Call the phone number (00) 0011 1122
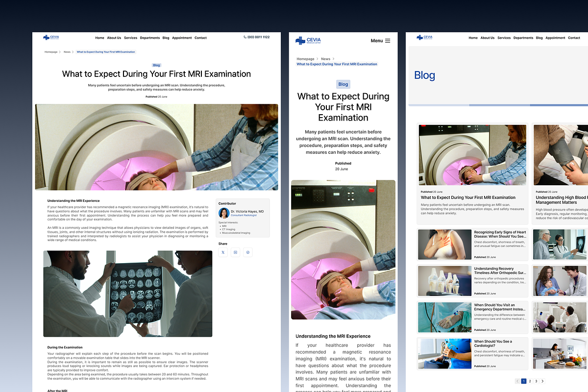 (258, 37)
